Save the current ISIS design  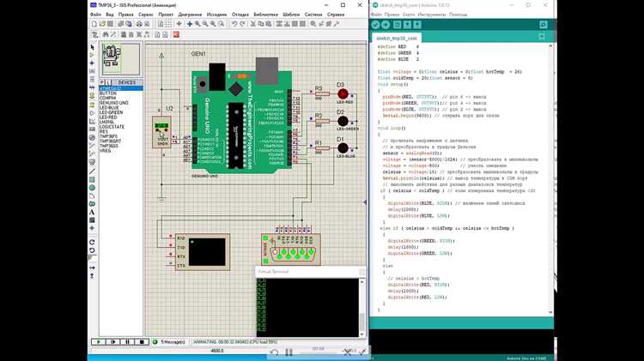(x=110, y=24)
